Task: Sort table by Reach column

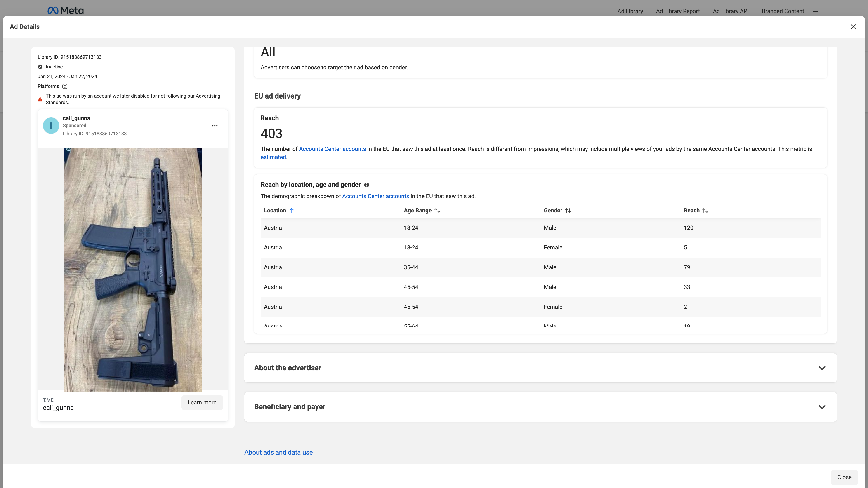Action: click(705, 211)
